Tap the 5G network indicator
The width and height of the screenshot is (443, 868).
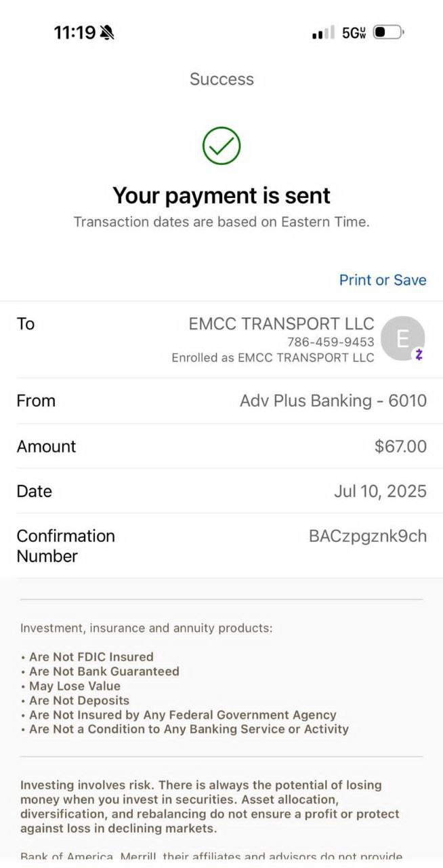tap(354, 33)
